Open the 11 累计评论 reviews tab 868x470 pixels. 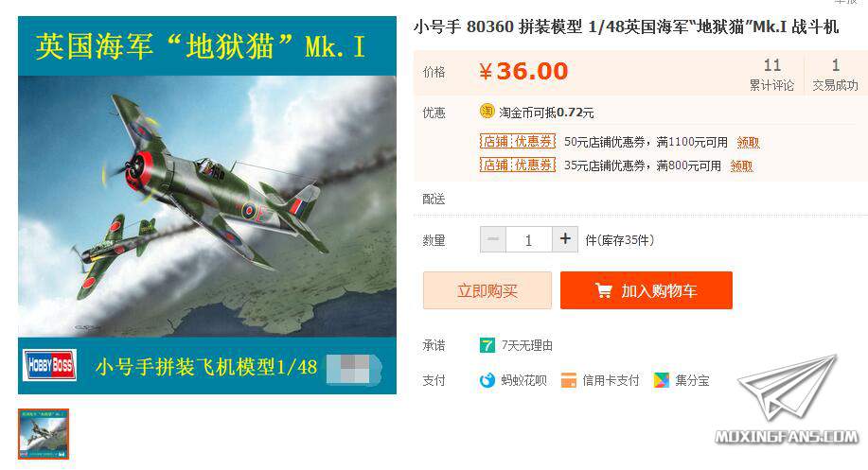771,75
